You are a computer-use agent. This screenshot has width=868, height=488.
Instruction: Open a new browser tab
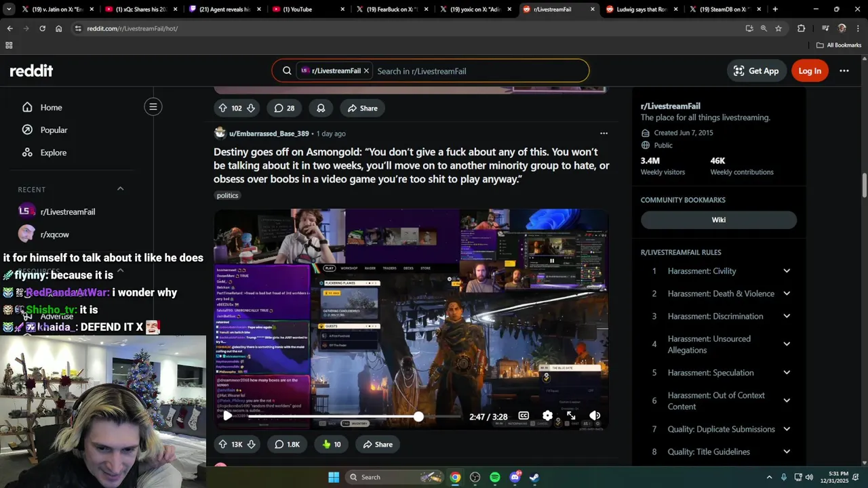(x=775, y=9)
